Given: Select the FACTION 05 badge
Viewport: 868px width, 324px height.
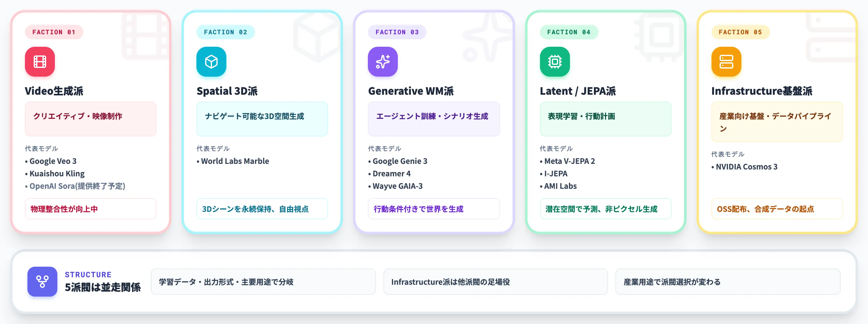Looking at the screenshot, I should [740, 32].
